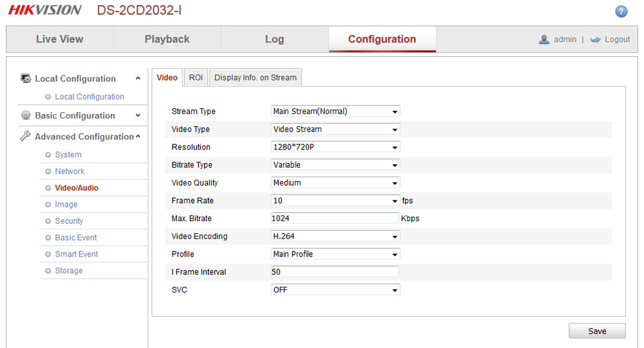Image resolution: width=644 pixels, height=348 pixels.
Task: Click the Advanced Configuration wrench icon
Action: (25, 136)
